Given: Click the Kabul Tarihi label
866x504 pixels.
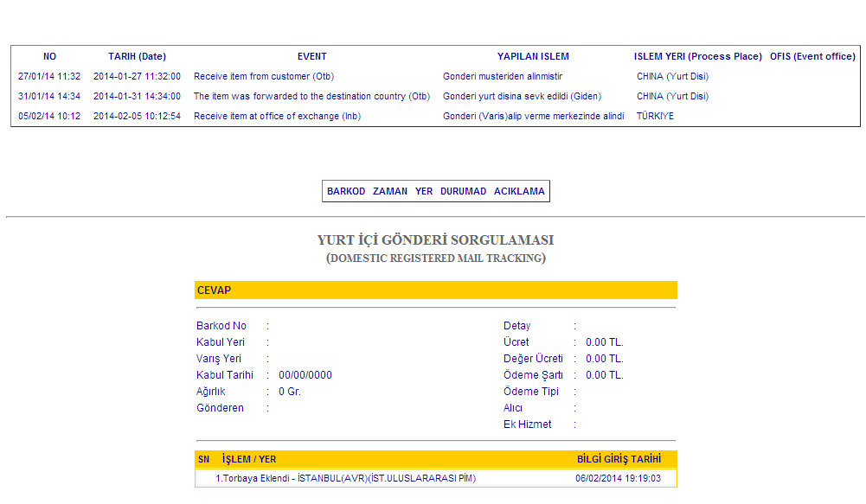Looking at the screenshot, I should [225, 375].
